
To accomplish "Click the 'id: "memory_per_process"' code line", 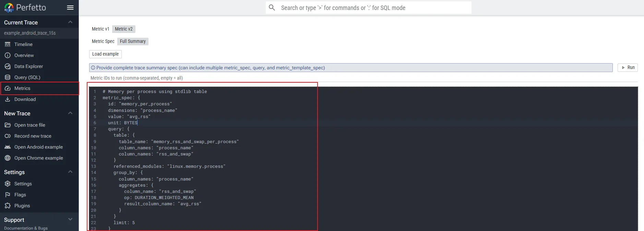I will point(140,104).
